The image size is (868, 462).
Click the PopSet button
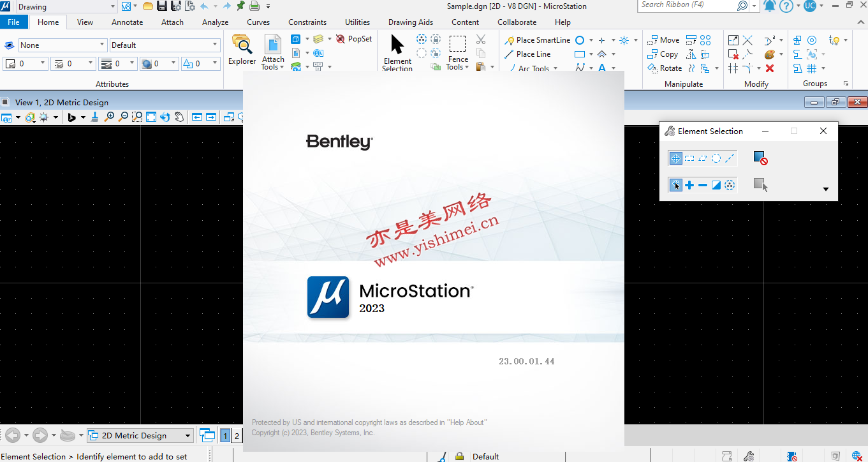(354, 39)
